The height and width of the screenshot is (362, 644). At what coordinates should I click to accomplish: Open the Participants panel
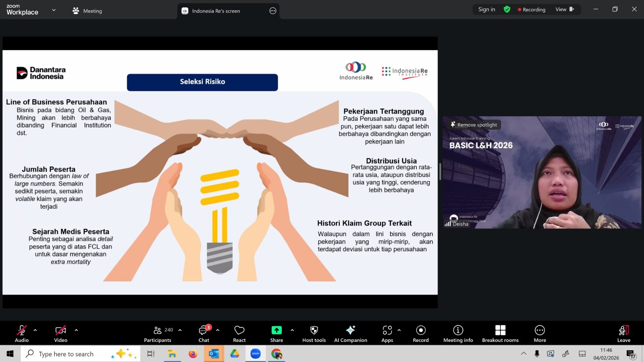158,334
